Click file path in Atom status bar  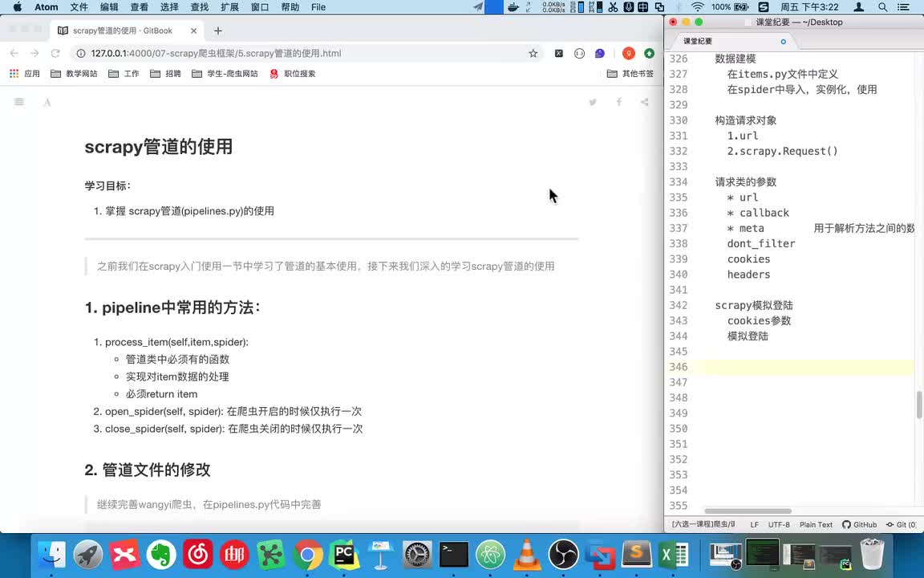703,524
